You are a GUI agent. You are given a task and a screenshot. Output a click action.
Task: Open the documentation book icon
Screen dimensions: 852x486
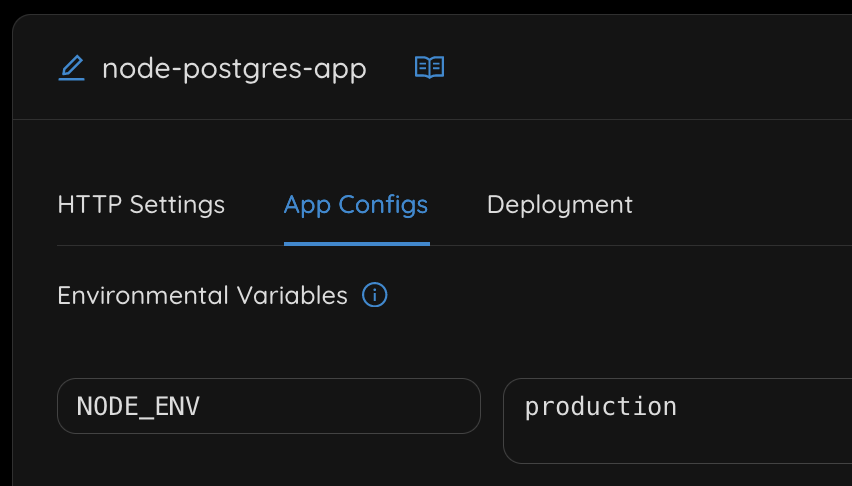click(429, 68)
